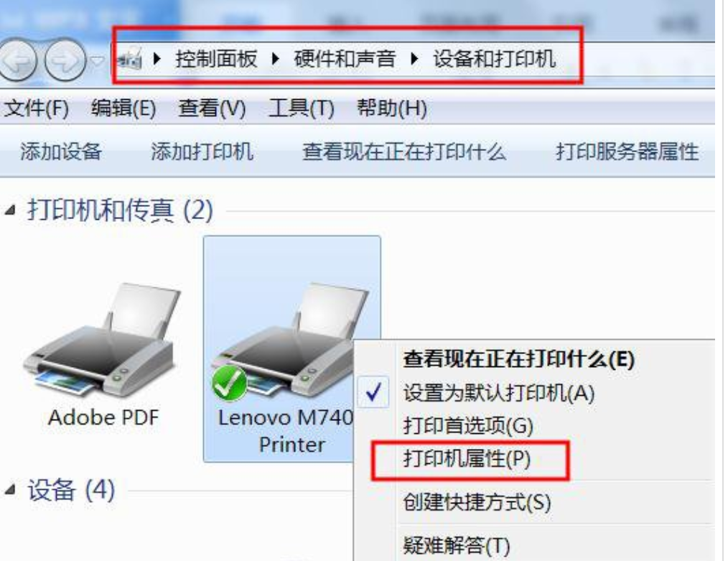Click the green default-printer checkmark badge

pyautogui.click(x=229, y=384)
